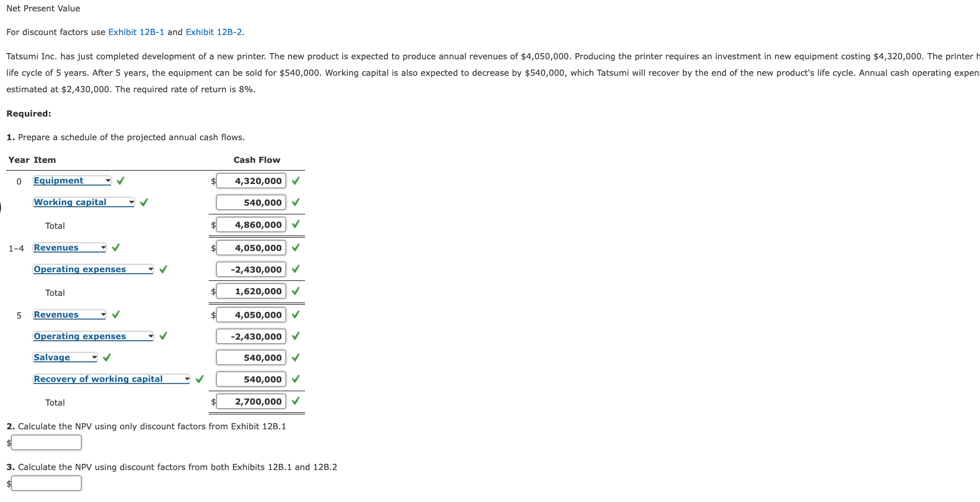Click the Salvage 540,000 field

pos(251,358)
